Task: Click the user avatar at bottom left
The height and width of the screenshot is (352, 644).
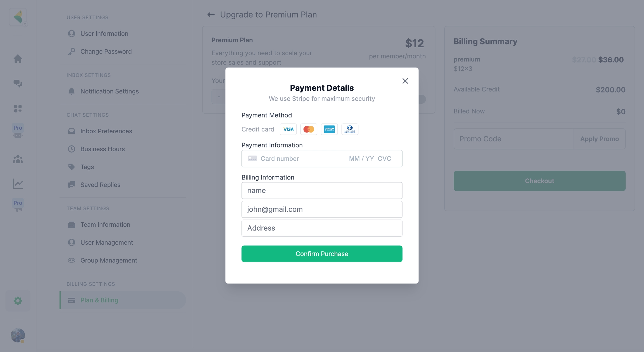Action: click(18, 335)
